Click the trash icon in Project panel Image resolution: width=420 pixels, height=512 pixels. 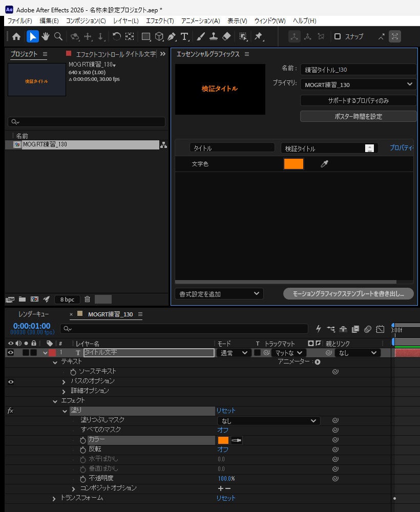(x=87, y=299)
